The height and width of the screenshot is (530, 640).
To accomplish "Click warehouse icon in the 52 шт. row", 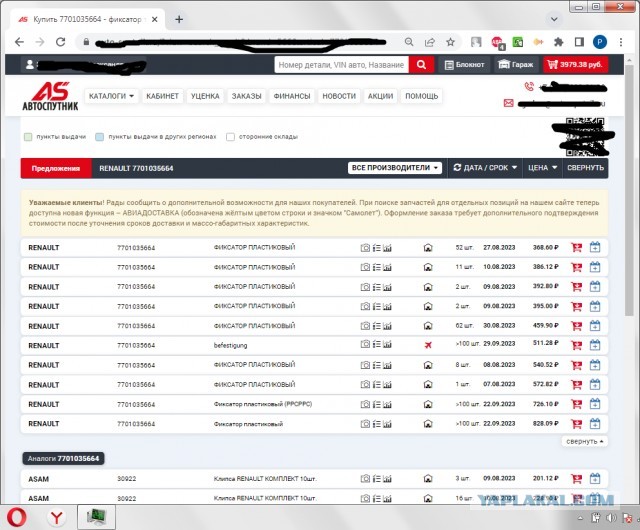I will 428,247.
